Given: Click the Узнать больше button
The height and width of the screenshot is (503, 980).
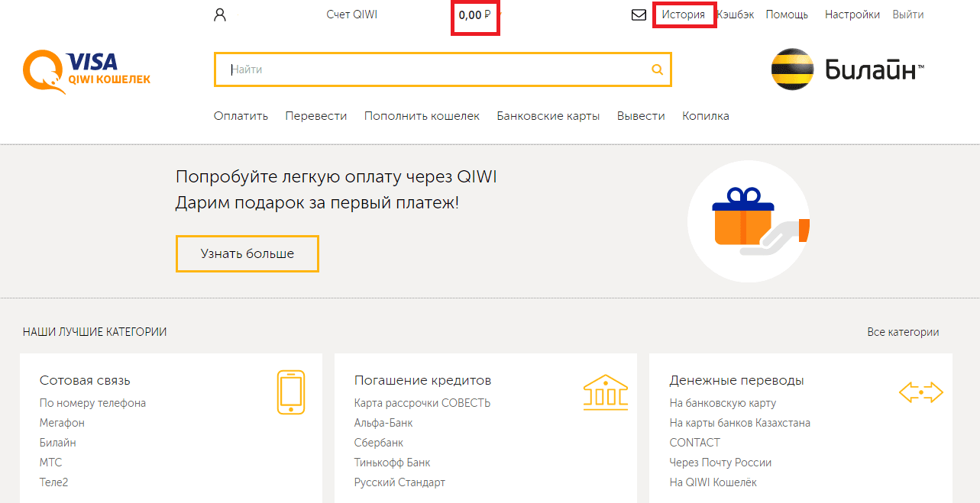Looking at the screenshot, I should (247, 253).
